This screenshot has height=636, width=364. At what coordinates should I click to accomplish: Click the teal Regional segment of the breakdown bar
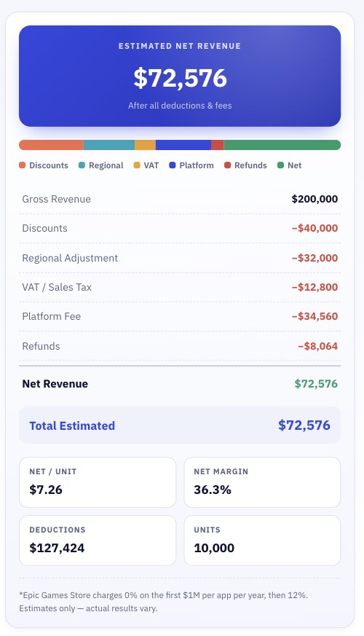tap(109, 145)
